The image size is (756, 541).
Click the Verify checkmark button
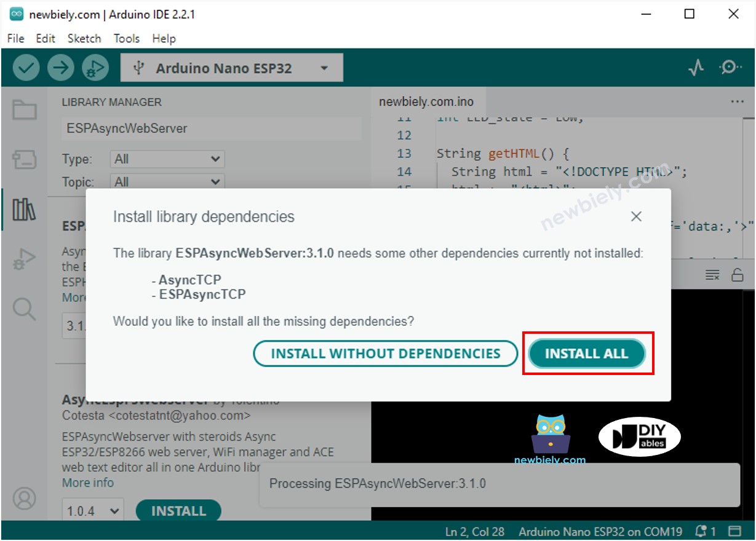coord(26,68)
